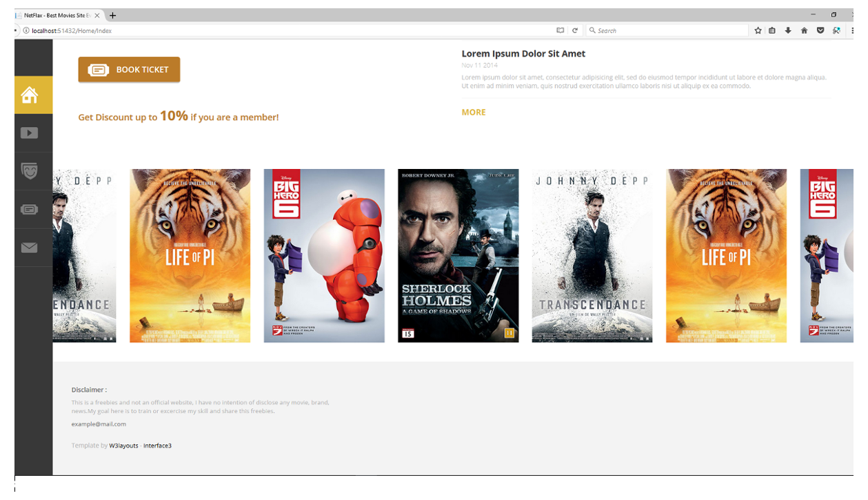Open the Home section in the sidebar
This screenshot has width=868, height=500.
(33, 94)
